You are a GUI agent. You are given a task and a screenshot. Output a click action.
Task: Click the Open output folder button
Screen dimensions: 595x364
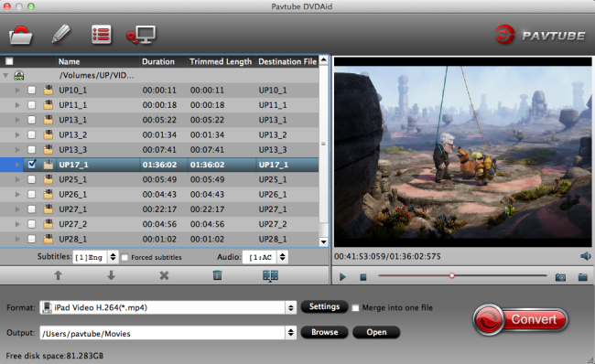pos(376,332)
